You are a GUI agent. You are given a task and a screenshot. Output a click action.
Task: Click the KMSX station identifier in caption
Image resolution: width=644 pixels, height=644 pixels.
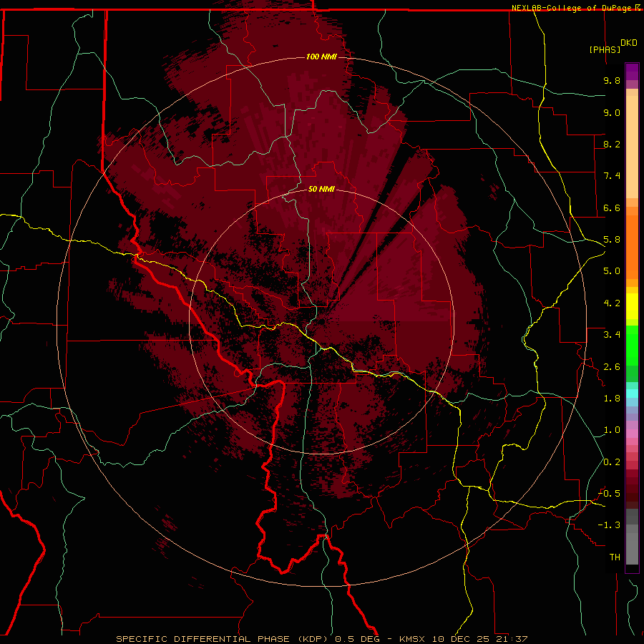[x=411, y=639]
